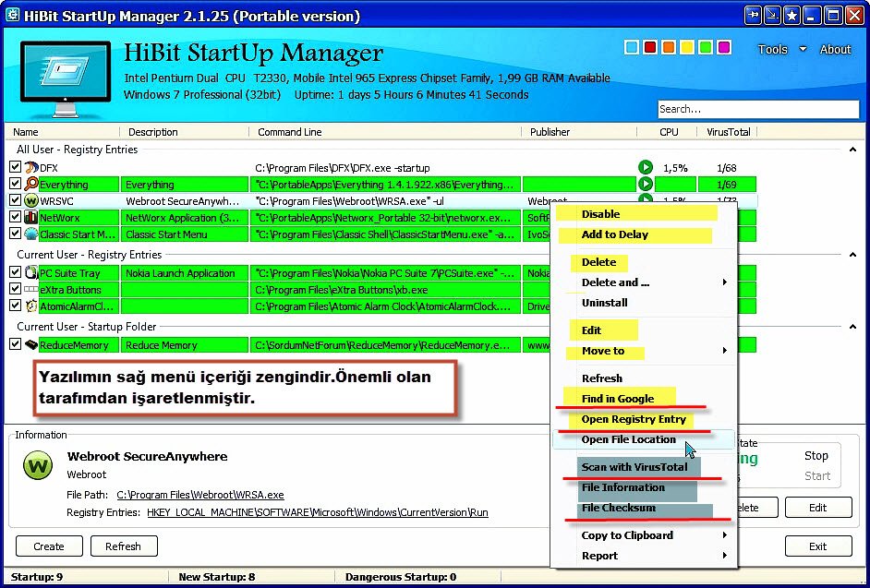Click the DFX program icon
Viewport: 870px width, 588px height.
(x=31, y=167)
